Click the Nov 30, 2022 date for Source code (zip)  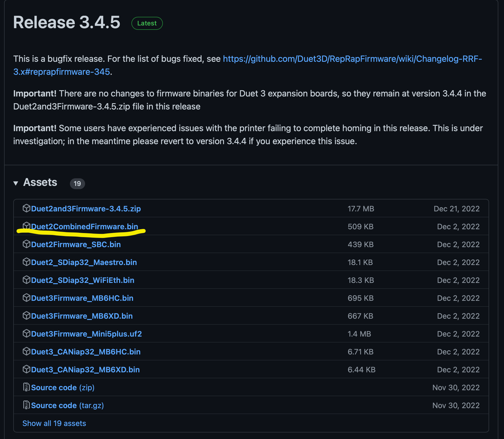pyautogui.click(x=456, y=388)
